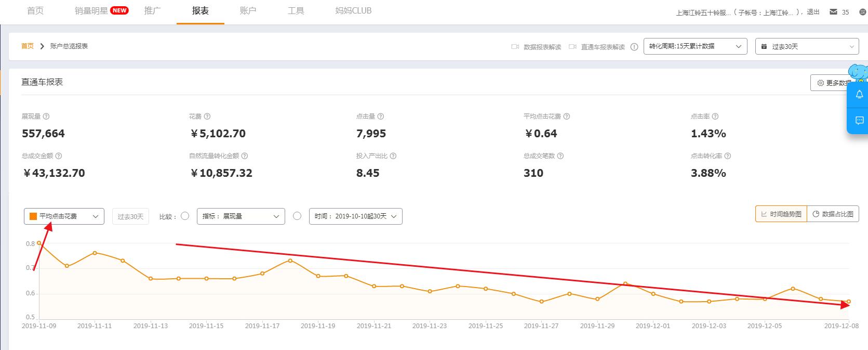
Task: Click the help icon next to 自然流量转化金额
Action: (x=245, y=156)
